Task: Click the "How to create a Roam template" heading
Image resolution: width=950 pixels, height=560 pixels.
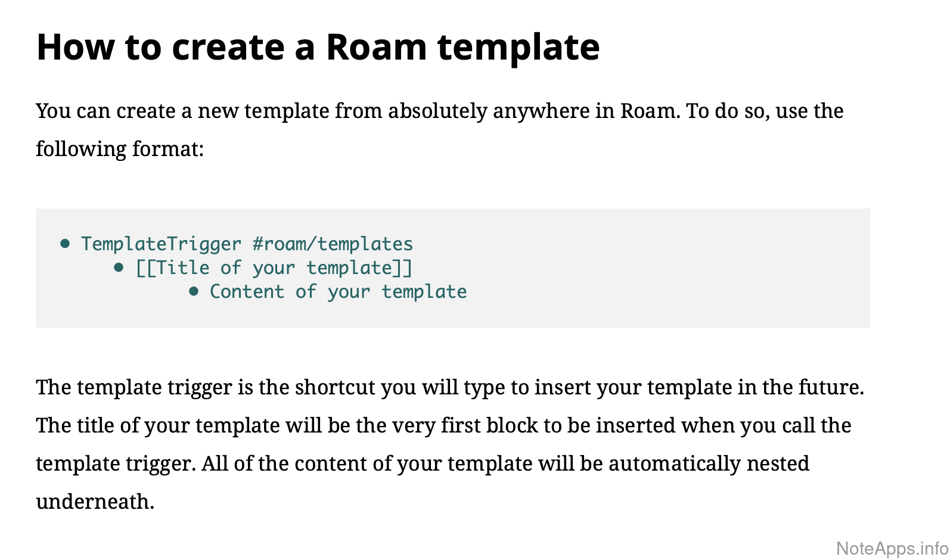Action: coord(318,47)
